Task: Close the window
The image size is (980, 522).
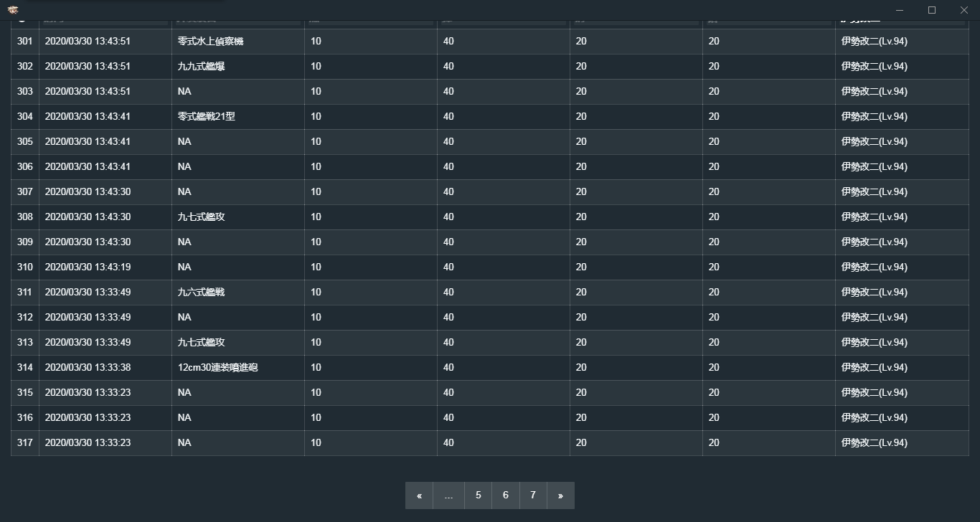Action: click(963, 10)
